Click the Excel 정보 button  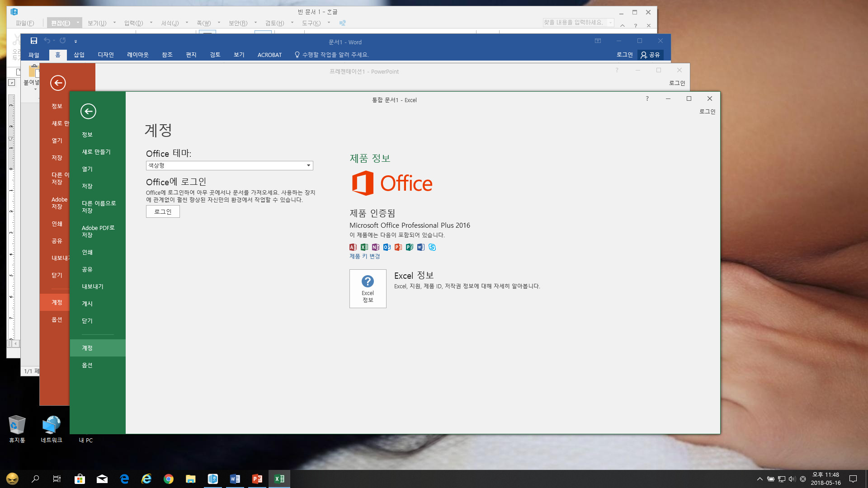(368, 289)
